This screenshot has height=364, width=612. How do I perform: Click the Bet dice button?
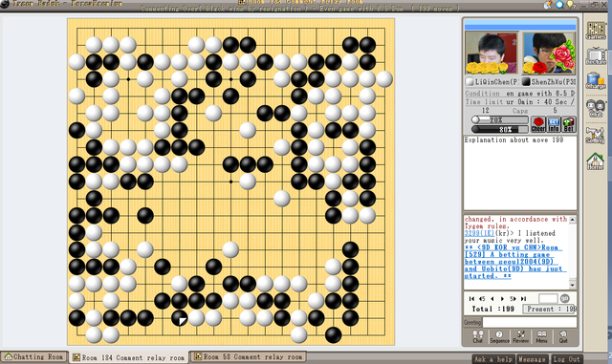[x=569, y=124]
